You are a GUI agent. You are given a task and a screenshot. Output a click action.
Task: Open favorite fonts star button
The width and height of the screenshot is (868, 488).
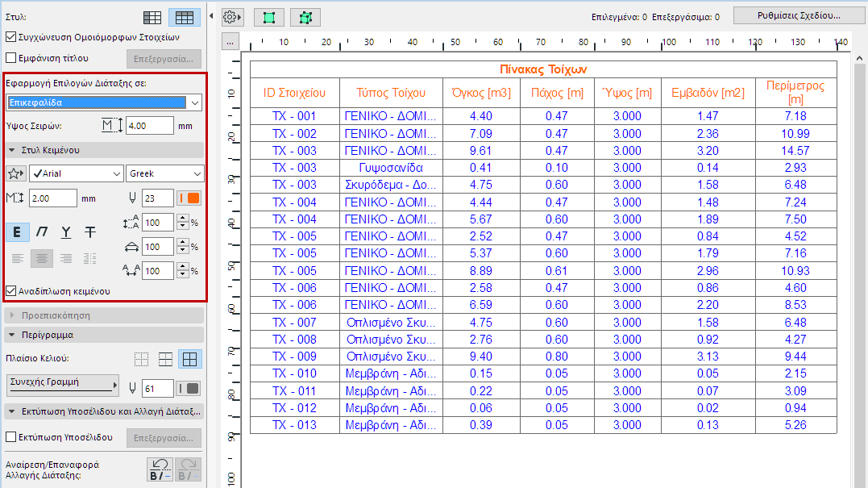(x=15, y=173)
